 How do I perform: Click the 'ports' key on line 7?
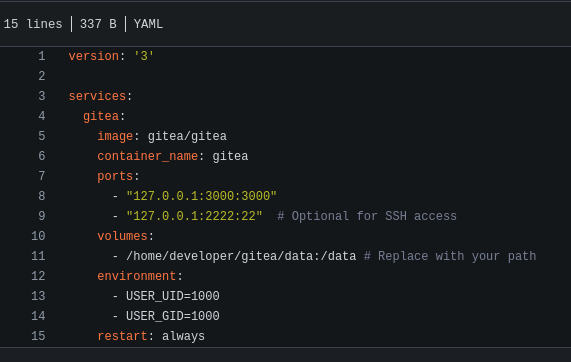click(x=115, y=176)
